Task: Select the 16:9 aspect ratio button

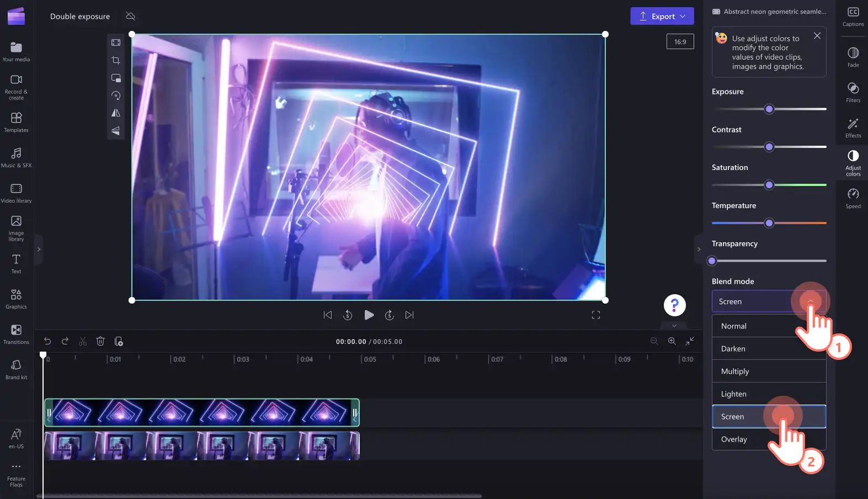Action: (x=680, y=42)
